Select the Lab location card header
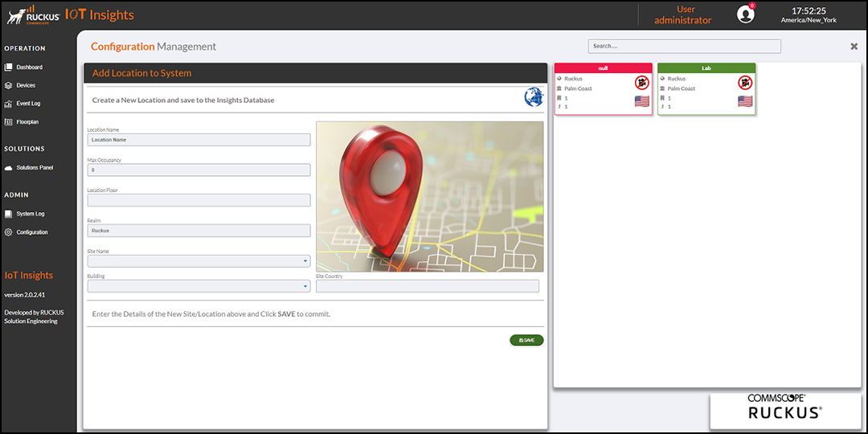Image resolution: width=868 pixels, height=434 pixels. [x=706, y=68]
